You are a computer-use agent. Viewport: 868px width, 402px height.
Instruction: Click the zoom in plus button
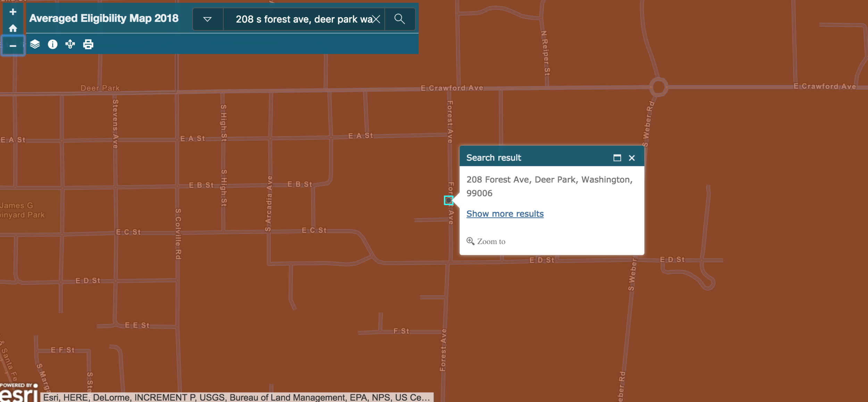coord(13,12)
